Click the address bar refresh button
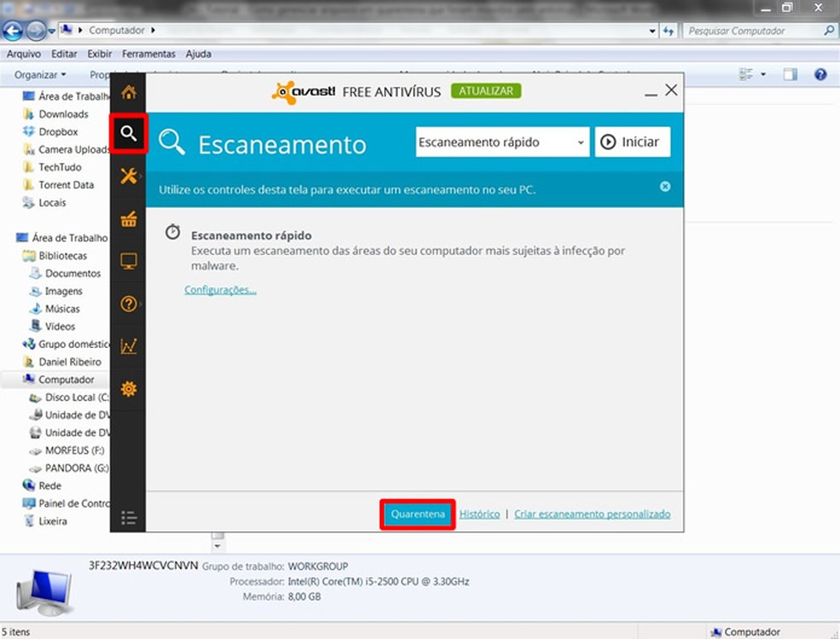 tap(668, 31)
